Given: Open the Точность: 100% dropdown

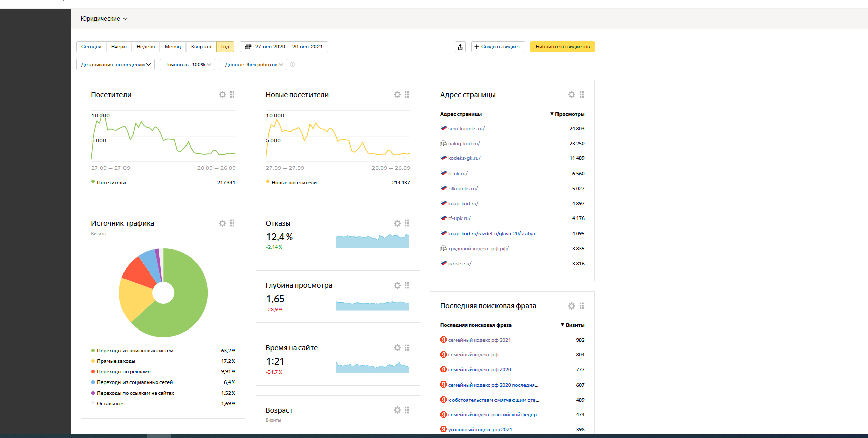Looking at the screenshot, I should point(188,65).
